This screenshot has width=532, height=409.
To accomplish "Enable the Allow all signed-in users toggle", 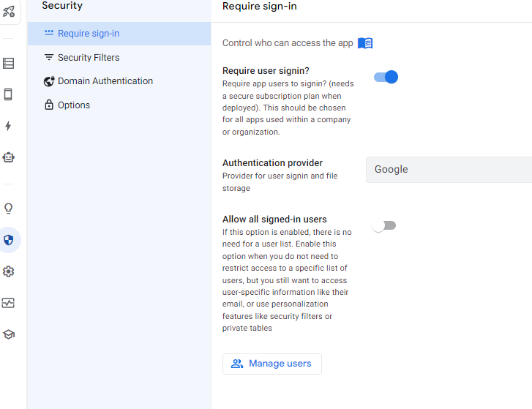I will click(x=383, y=225).
